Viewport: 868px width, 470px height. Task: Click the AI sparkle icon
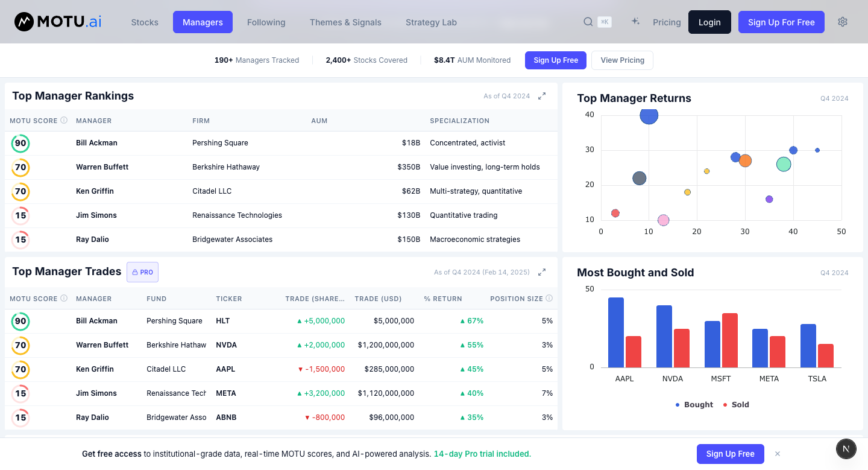tap(635, 22)
